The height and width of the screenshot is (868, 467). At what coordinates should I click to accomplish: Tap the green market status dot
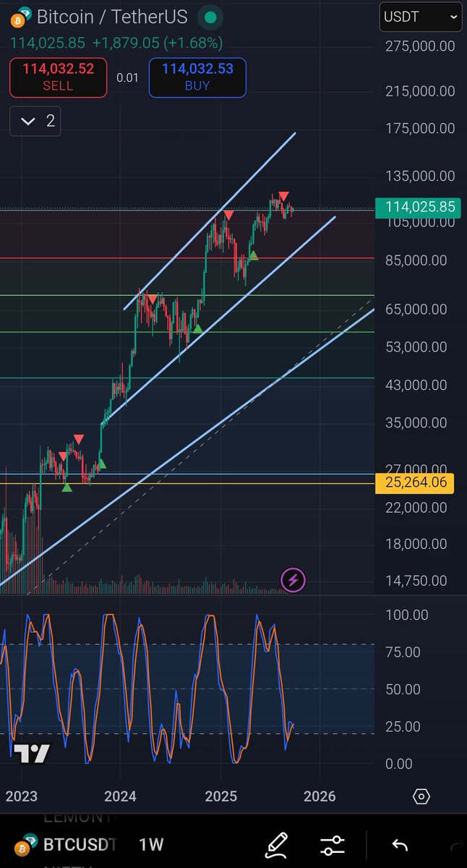[x=210, y=17]
